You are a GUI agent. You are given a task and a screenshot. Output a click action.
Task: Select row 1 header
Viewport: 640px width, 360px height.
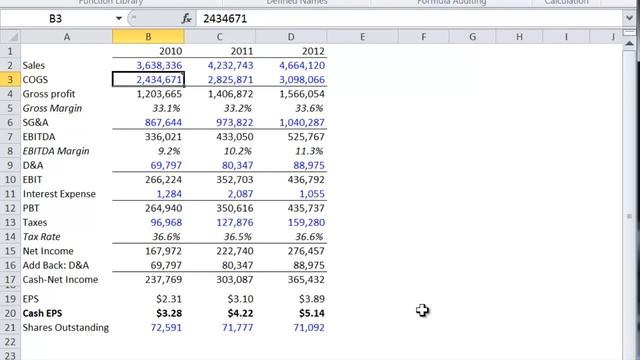pyautogui.click(x=10, y=51)
